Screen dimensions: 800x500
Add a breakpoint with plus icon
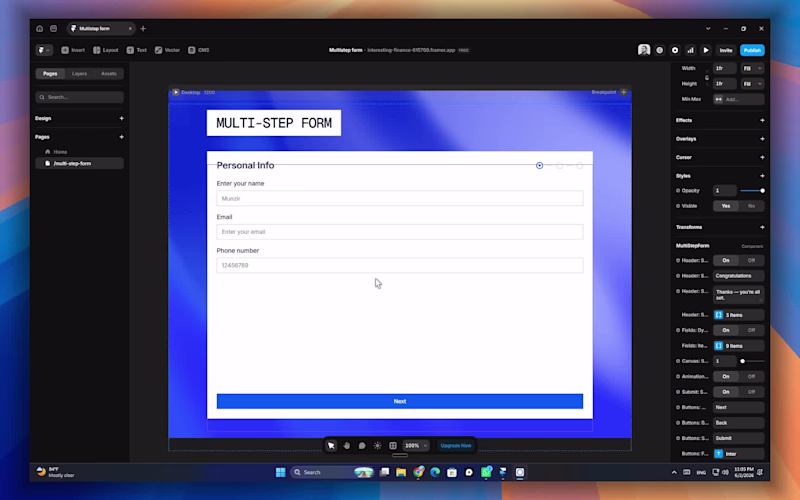point(623,92)
